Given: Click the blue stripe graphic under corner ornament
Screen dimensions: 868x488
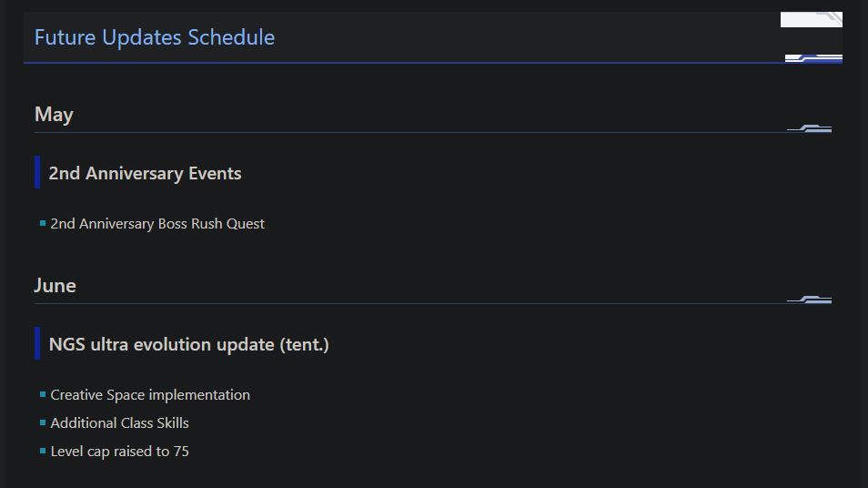Looking at the screenshot, I should coord(813,58).
